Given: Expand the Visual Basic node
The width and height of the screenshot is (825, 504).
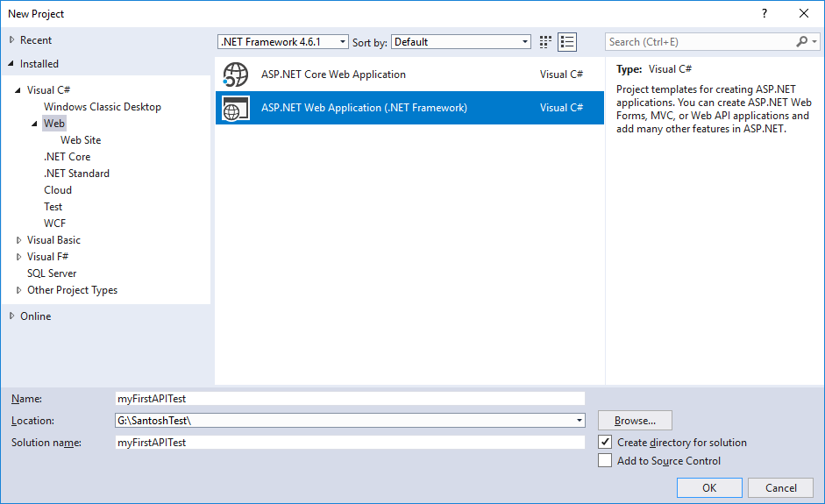Looking at the screenshot, I should (18, 240).
